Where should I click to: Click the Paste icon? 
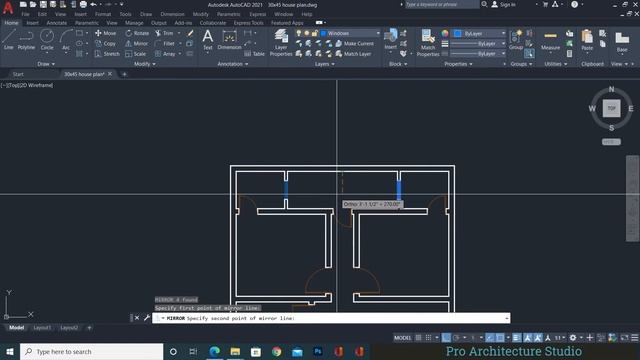tap(587, 40)
